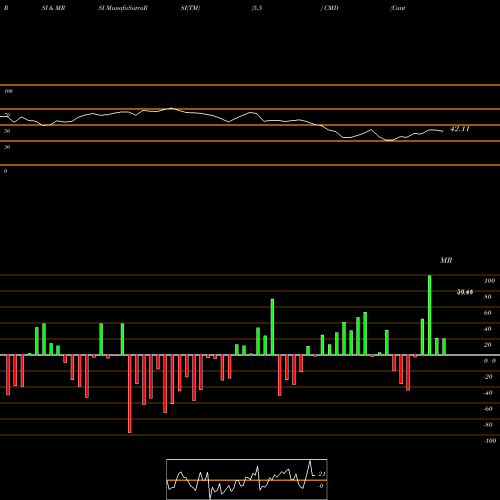This screenshot has width=500, height=500.
Task: Click the '(5,5' parameter text in header
Action: click(257, 8)
